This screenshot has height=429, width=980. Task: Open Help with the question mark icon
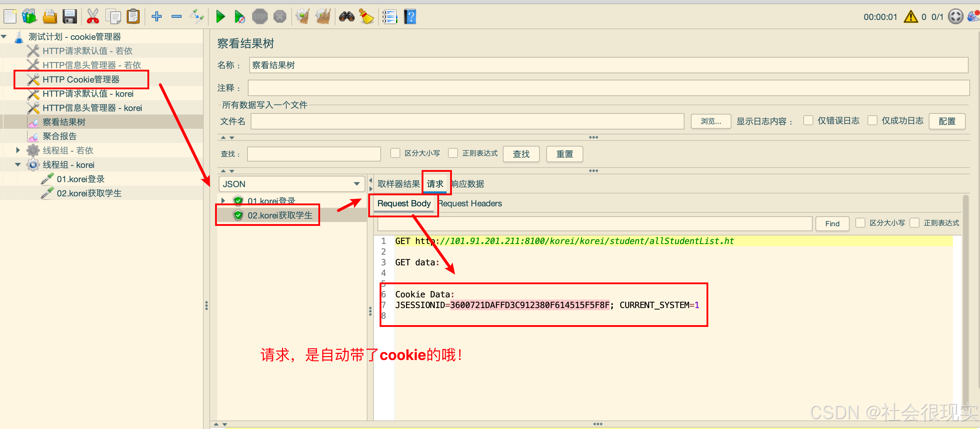(x=410, y=17)
